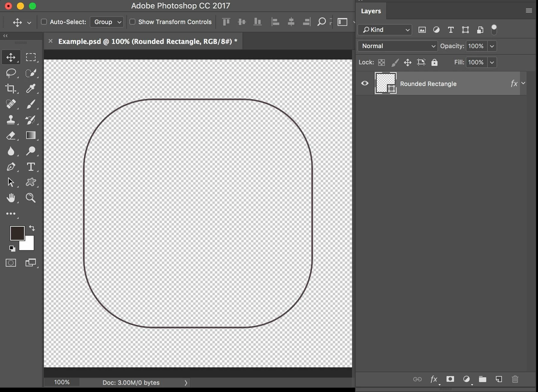The image size is (538, 392).
Task: Select the Eraser tool
Action: point(11,135)
